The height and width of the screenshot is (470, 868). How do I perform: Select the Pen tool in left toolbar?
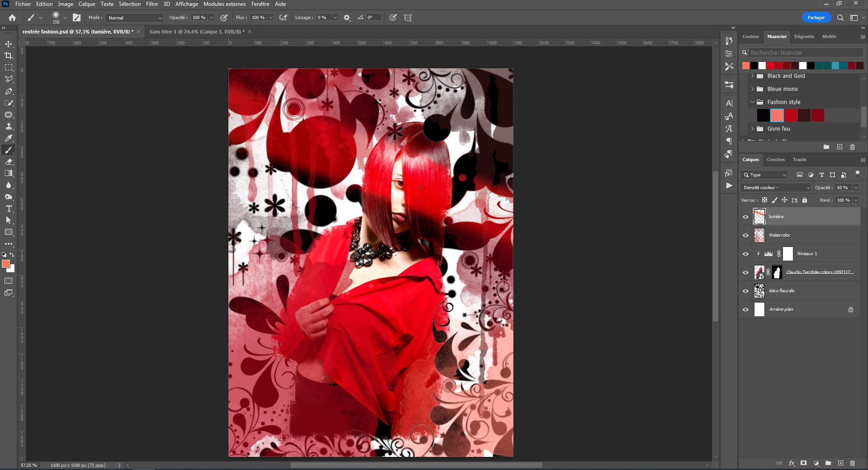point(9,91)
